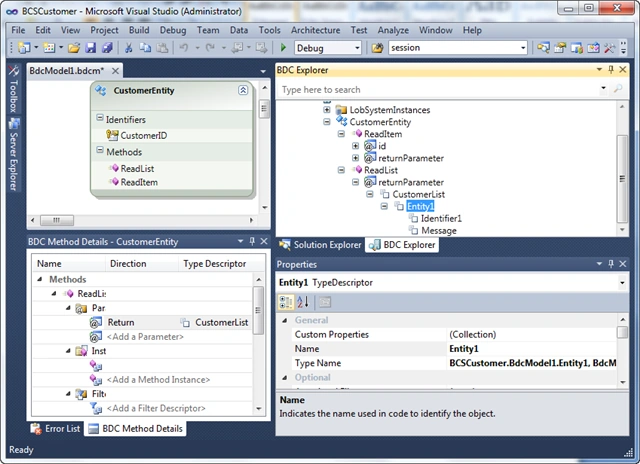Click Add a Method Instance link
This screenshot has width=640, height=464.
(158, 380)
